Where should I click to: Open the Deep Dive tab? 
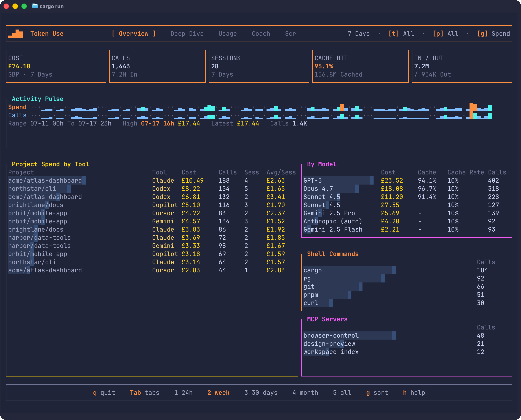pyautogui.click(x=187, y=34)
